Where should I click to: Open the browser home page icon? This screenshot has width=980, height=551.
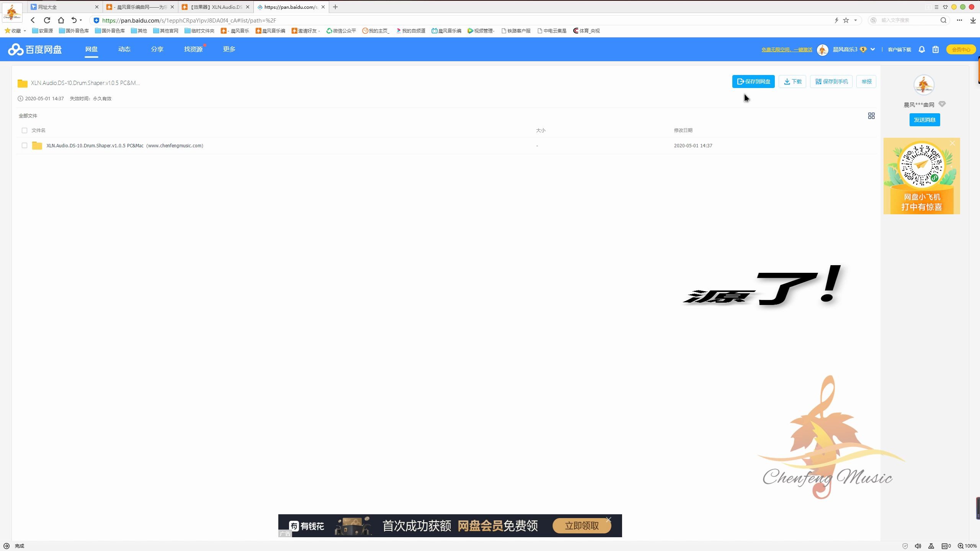pyautogui.click(x=61, y=20)
